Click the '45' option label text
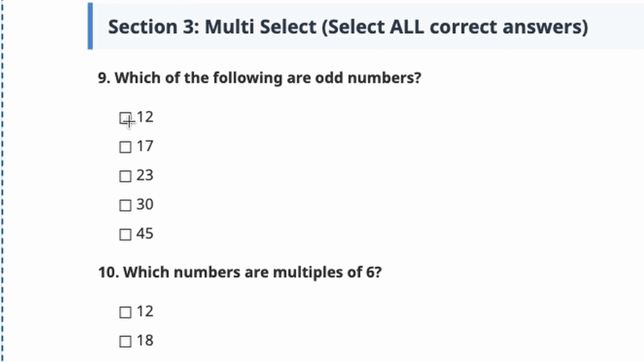 pyautogui.click(x=145, y=234)
